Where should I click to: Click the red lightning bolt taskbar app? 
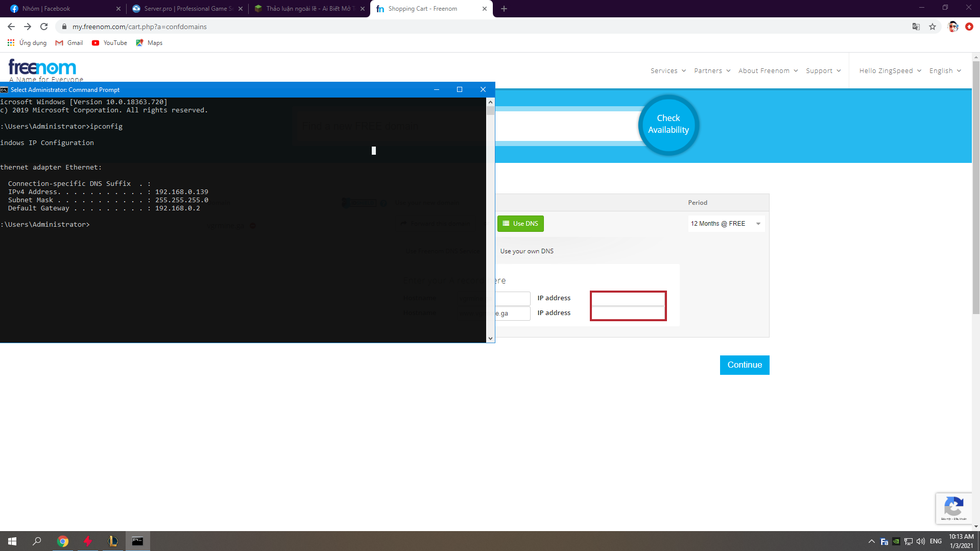point(88,541)
